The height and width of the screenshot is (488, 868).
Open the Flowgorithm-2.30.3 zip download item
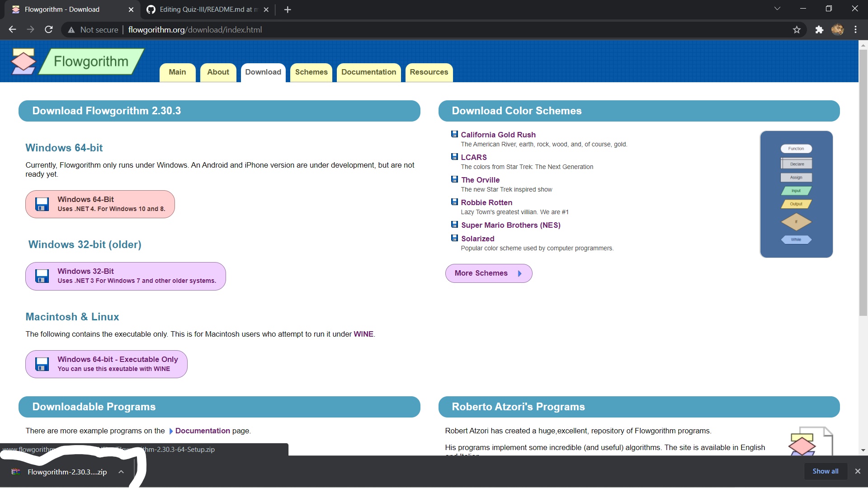67,472
